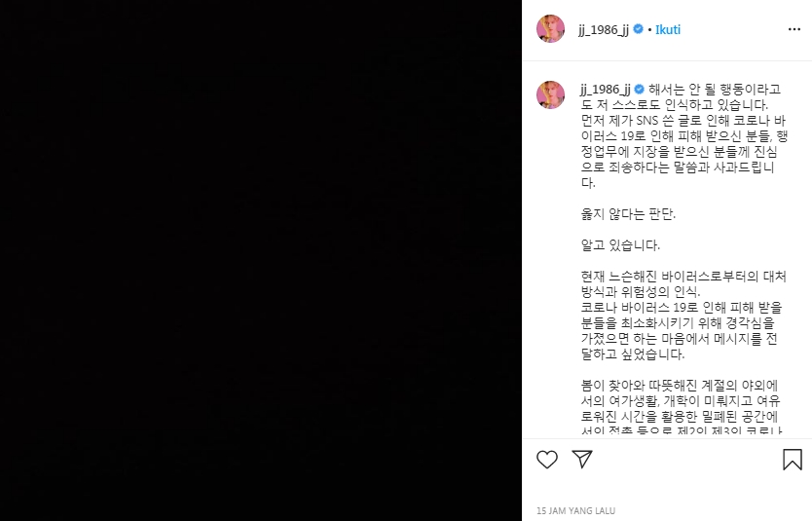Click the black post image area
812x521 pixels.
(261, 261)
